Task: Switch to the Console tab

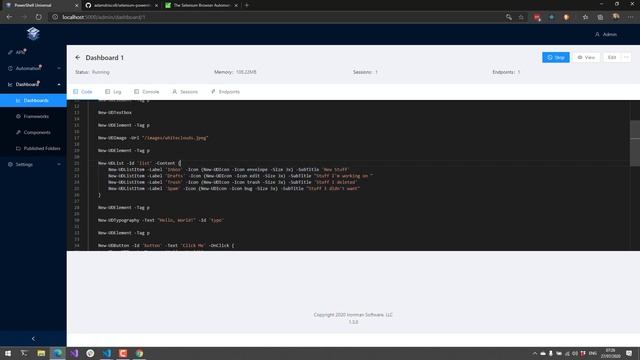Action: click(147, 92)
